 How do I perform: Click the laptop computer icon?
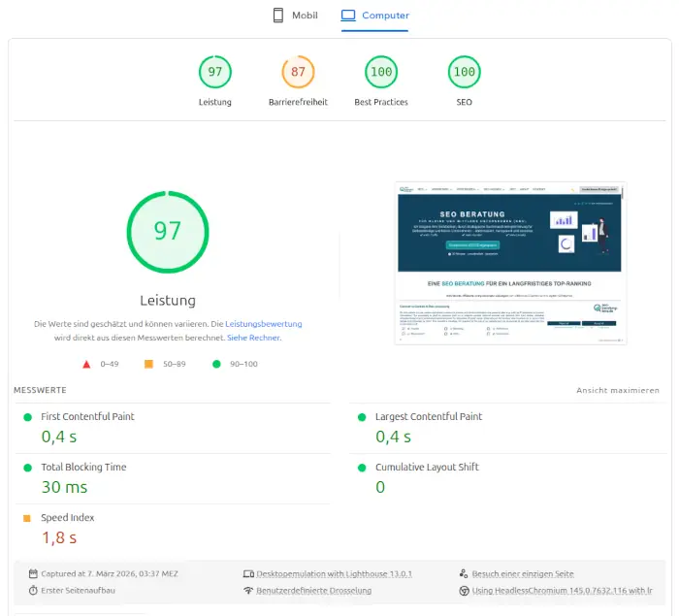(x=348, y=16)
